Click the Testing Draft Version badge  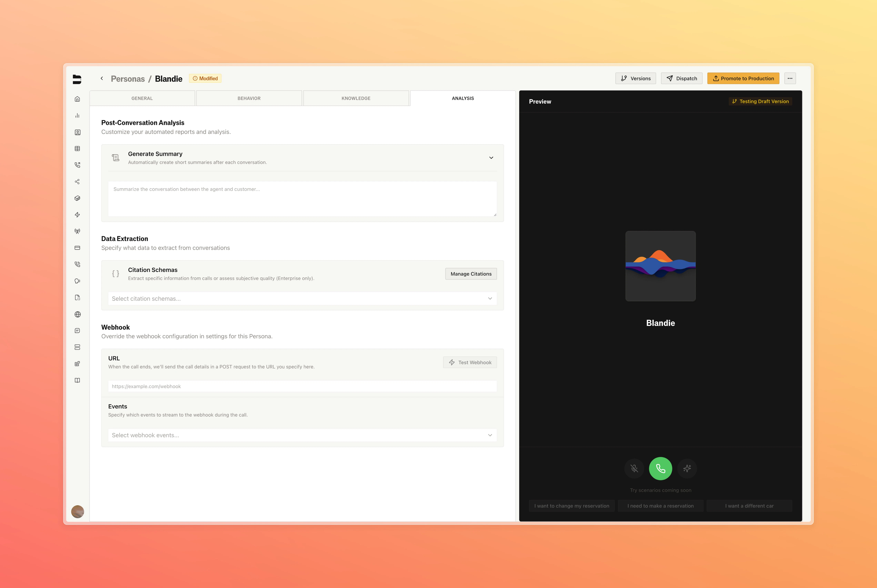[760, 101]
